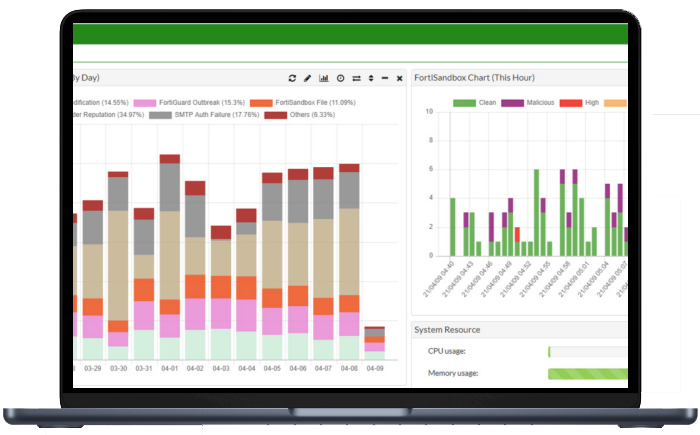Toggle the purple Malicious legend entry

tap(528, 103)
